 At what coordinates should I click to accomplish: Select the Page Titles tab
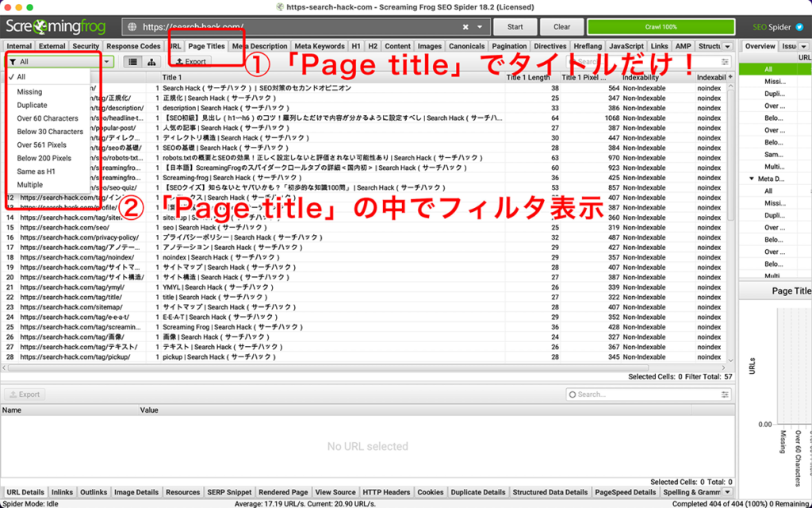[x=206, y=46]
